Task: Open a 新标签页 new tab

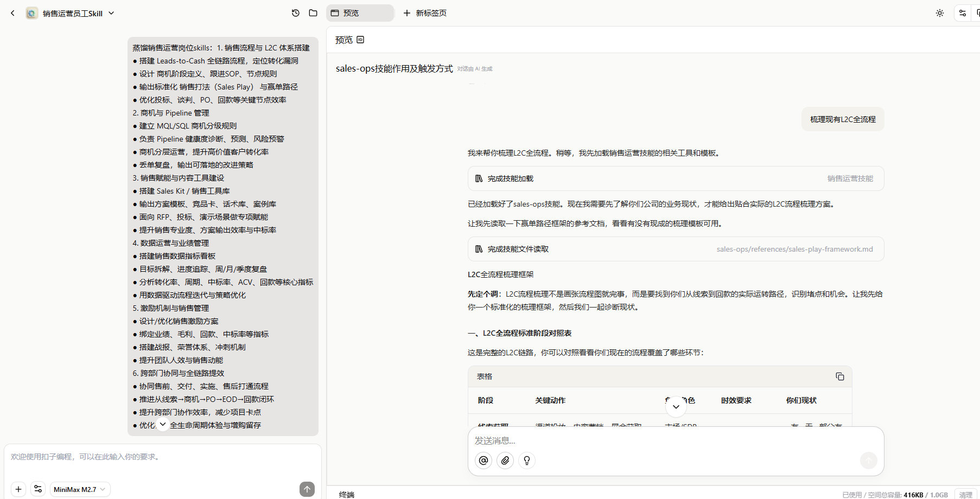Action: (x=425, y=13)
